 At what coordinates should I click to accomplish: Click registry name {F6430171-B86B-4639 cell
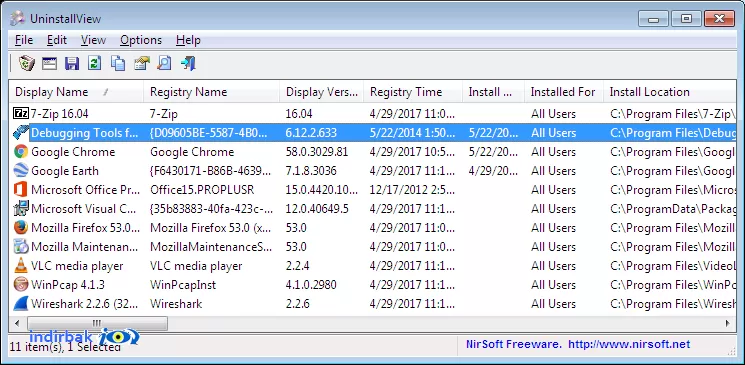211,171
